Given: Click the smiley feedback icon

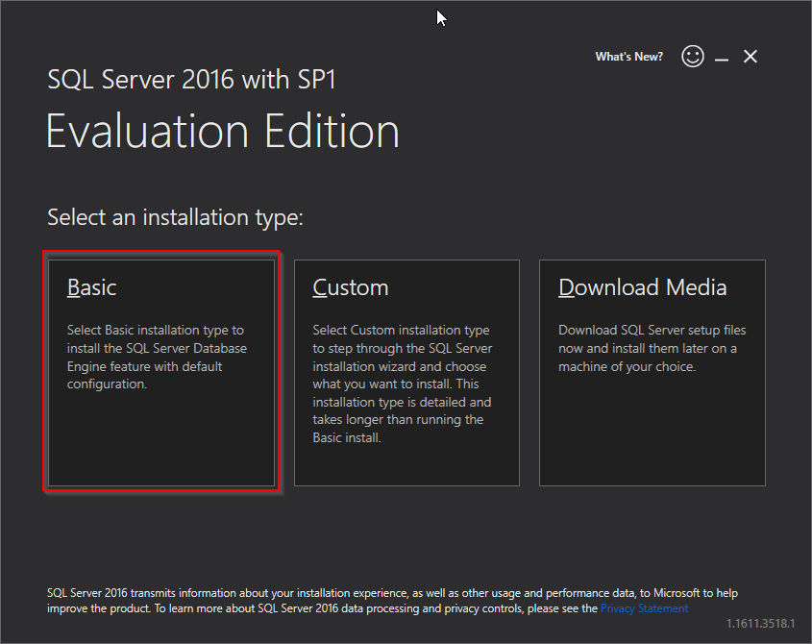Looking at the screenshot, I should pos(693,56).
